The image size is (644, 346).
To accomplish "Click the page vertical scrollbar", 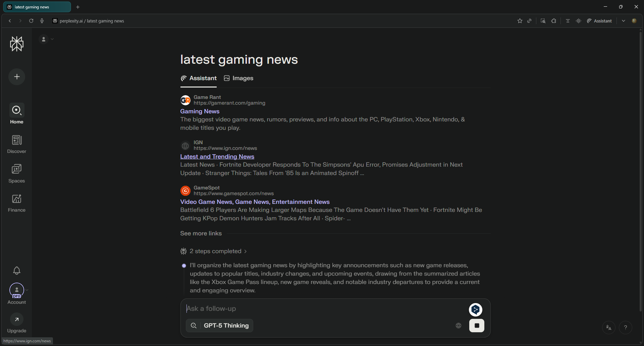I will [x=641, y=171].
